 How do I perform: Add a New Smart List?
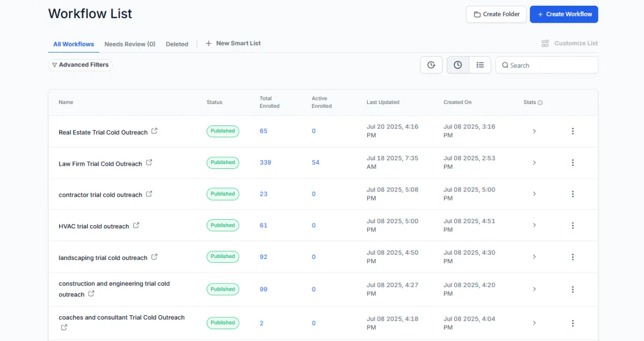click(233, 43)
